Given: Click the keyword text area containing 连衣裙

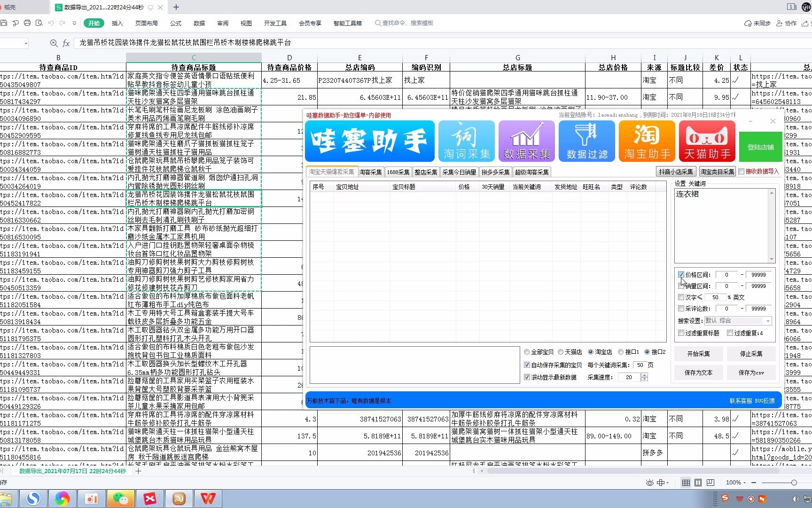Looking at the screenshot, I should click(x=721, y=225).
